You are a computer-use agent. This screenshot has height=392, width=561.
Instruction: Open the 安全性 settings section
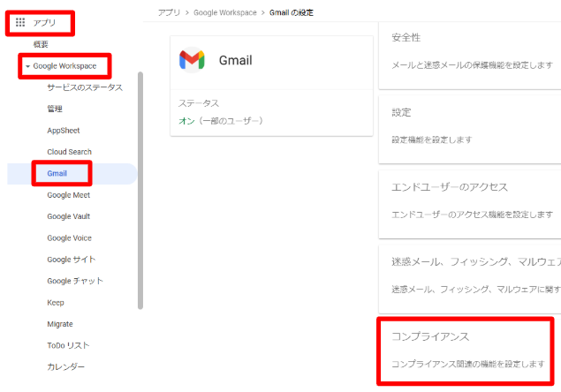point(470,56)
